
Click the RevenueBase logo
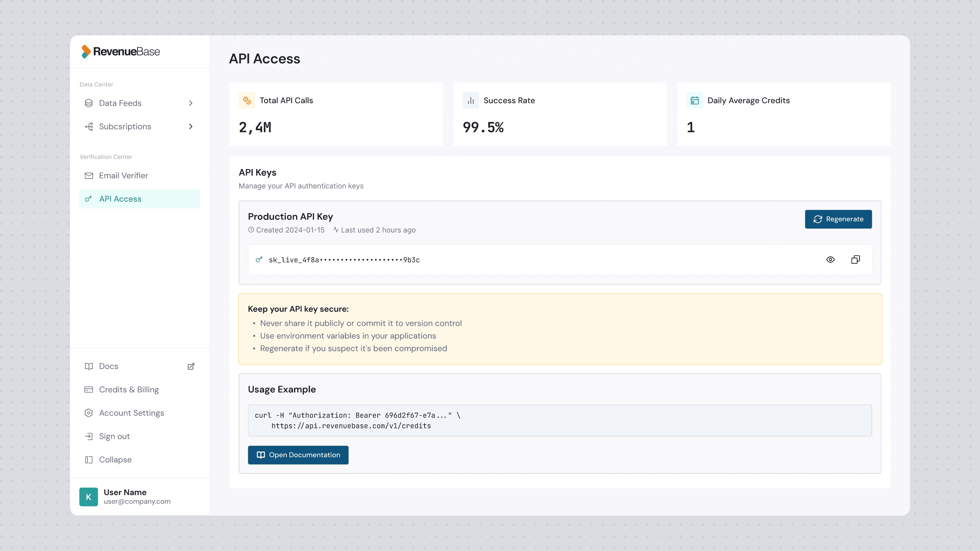[x=121, y=51]
